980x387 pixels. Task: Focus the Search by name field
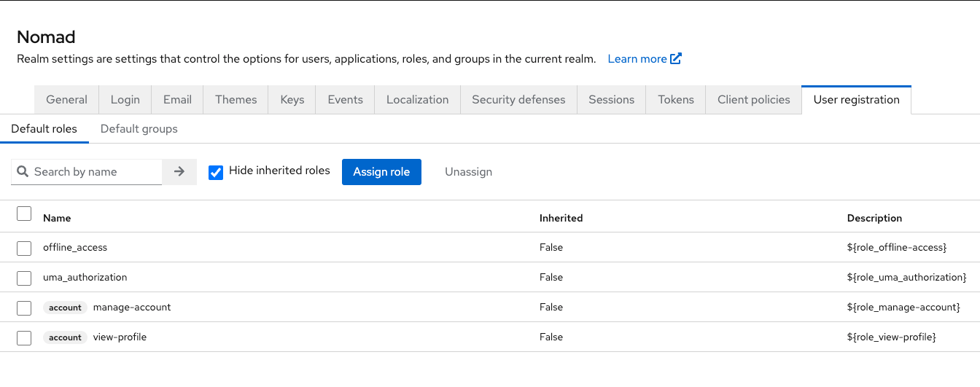click(95, 172)
